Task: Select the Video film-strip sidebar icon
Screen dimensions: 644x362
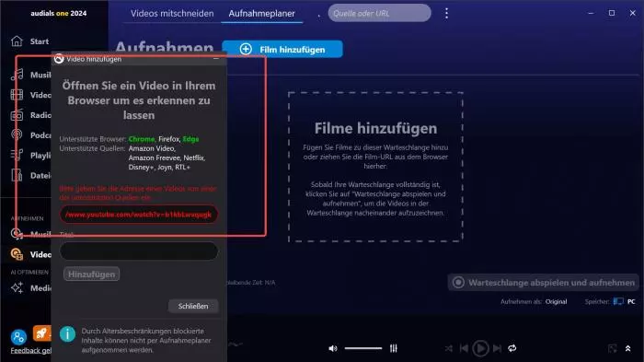Action: tap(17, 95)
